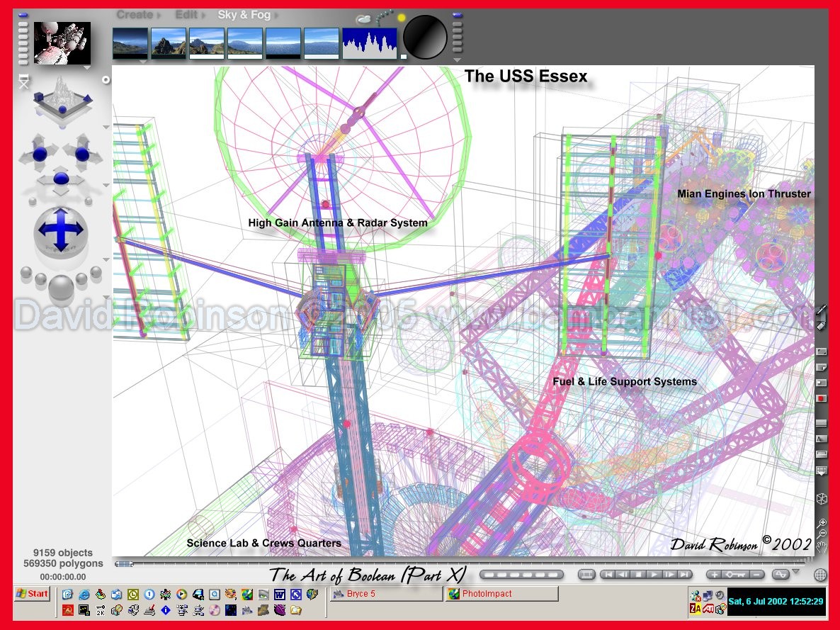Select the mountain-peak sky thumbnail
Screen dimensions: 840x630
coord(169,43)
